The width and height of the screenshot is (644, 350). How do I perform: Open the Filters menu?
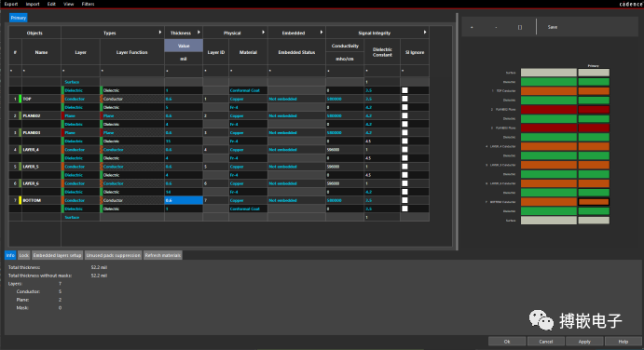click(88, 4)
